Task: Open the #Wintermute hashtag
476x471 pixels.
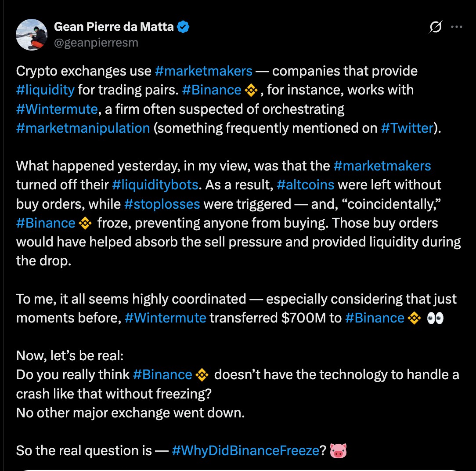Action: (57, 109)
